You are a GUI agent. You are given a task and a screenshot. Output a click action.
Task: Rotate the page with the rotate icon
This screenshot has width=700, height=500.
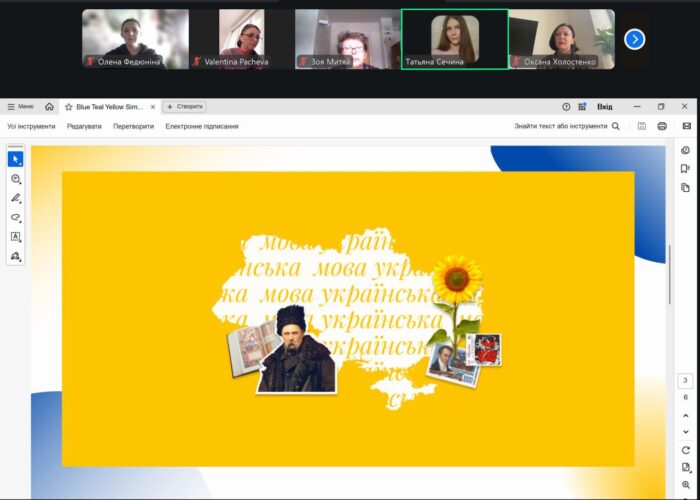click(x=685, y=450)
